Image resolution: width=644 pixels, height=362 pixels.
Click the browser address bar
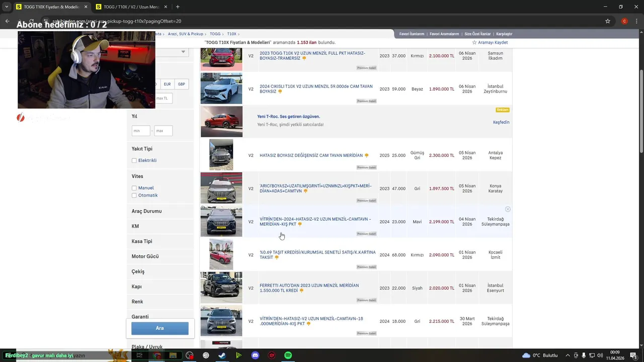coord(322,21)
